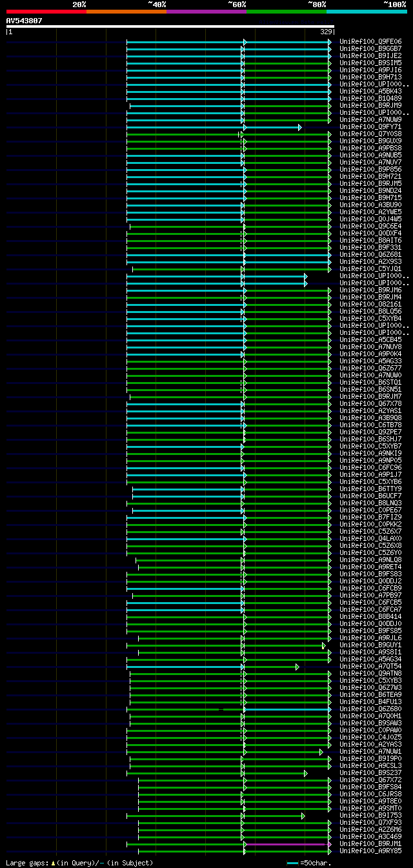Image resolution: width=413 pixels, height=868 pixels.
Task: Click UniRef100_B8B414 label
Action: pyautogui.click(x=370, y=616)
